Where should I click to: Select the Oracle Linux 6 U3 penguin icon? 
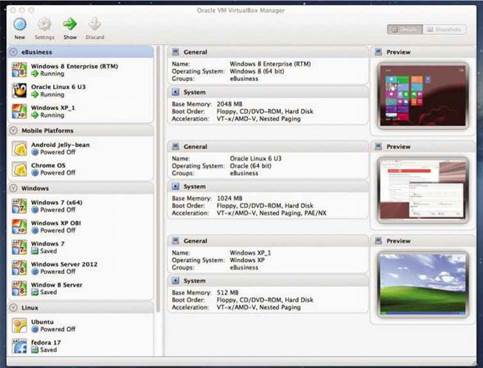click(19, 91)
